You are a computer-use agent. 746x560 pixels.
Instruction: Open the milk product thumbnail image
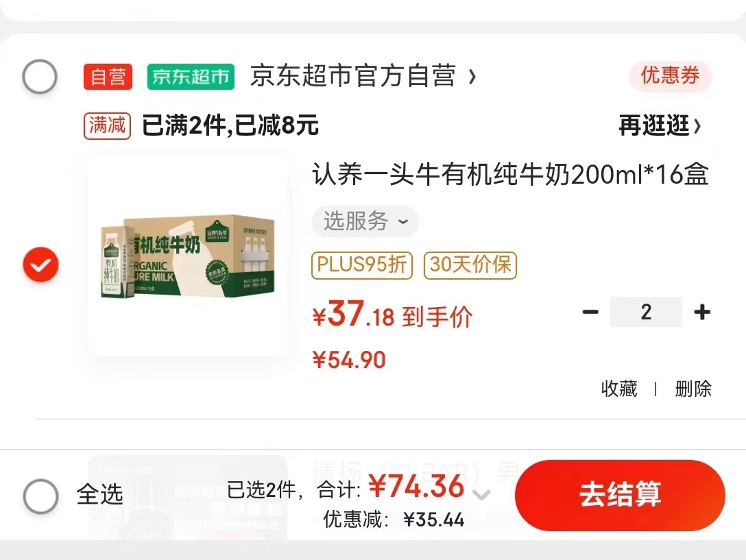coord(188,256)
